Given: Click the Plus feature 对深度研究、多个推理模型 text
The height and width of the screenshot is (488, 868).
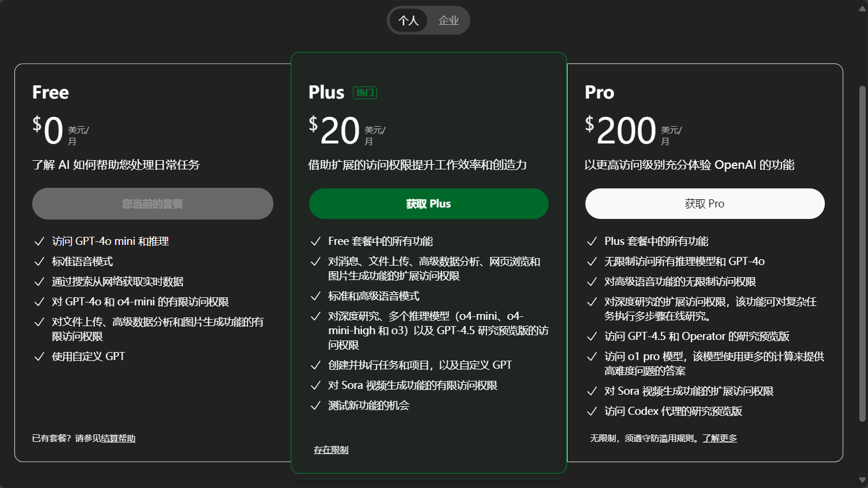Looking at the screenshot, I should (438, 331).
